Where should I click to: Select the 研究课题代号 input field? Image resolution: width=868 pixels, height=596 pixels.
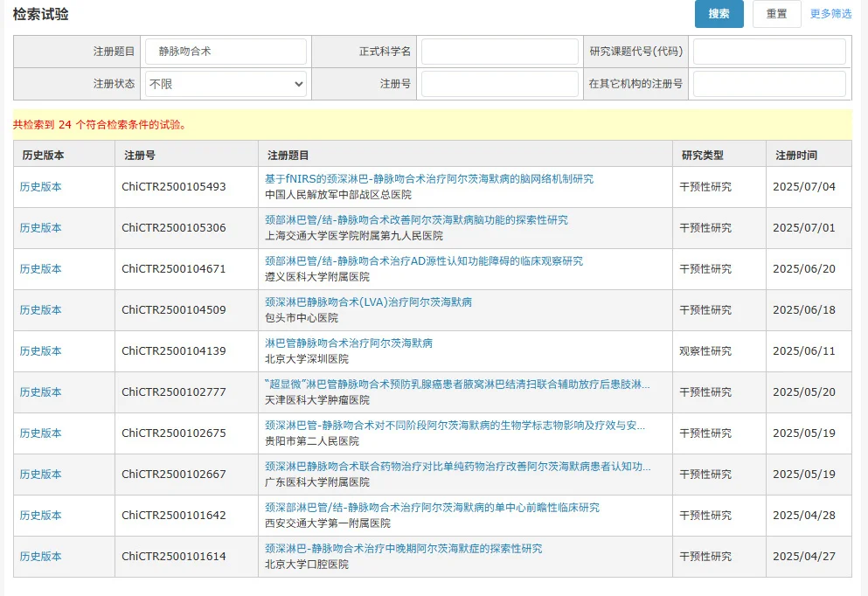click(768, 52)
